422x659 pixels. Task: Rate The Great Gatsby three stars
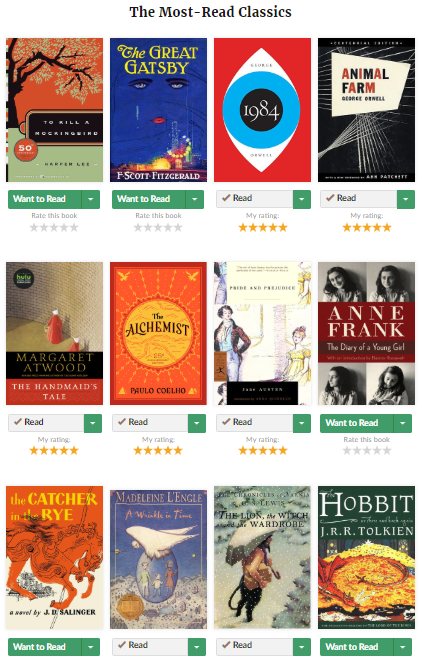click(x=158, y=228)
